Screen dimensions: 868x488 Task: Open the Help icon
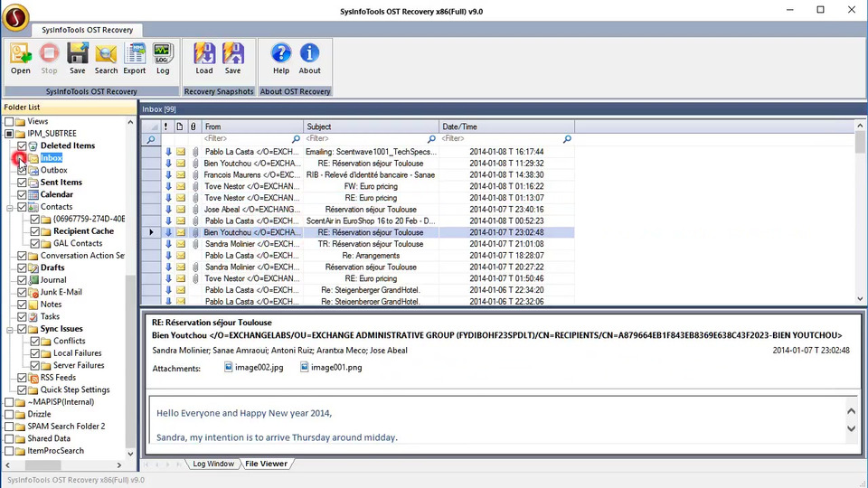[281, 59]
